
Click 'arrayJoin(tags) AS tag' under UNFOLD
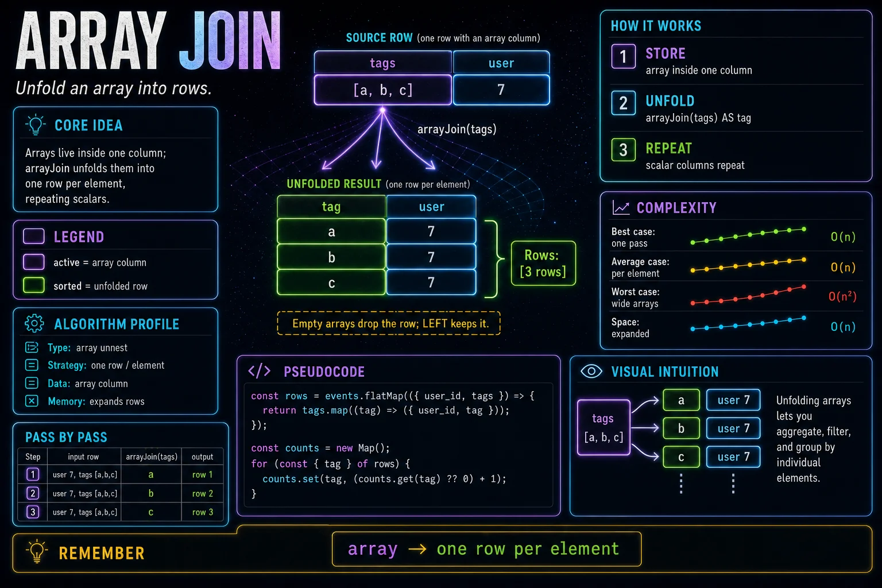[x=698, y=118]
